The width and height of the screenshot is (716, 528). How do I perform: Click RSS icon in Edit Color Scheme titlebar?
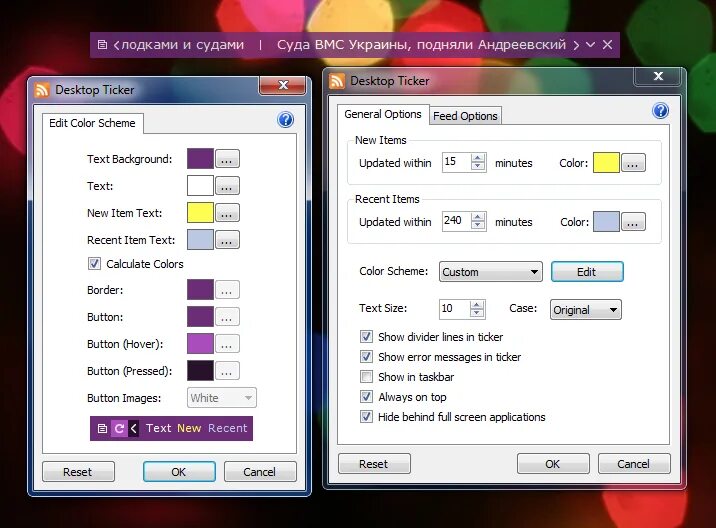point(42,90)
